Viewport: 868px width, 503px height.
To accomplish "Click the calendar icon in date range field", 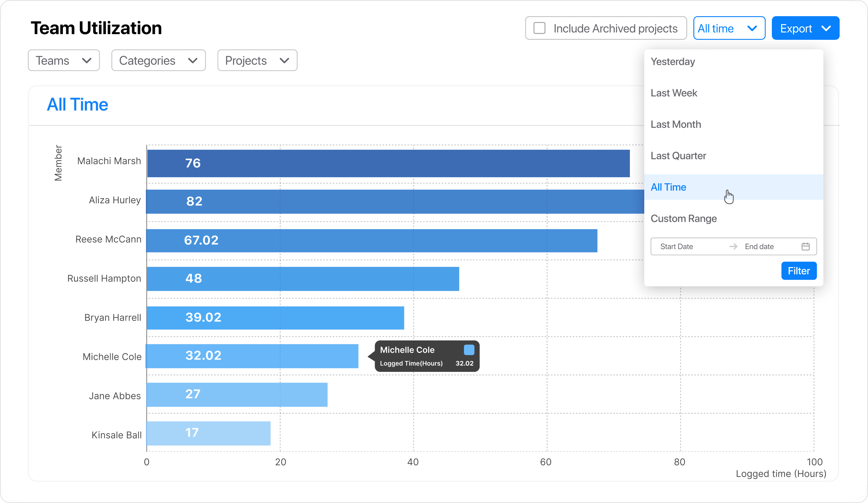I will click(x=805, y=246).
